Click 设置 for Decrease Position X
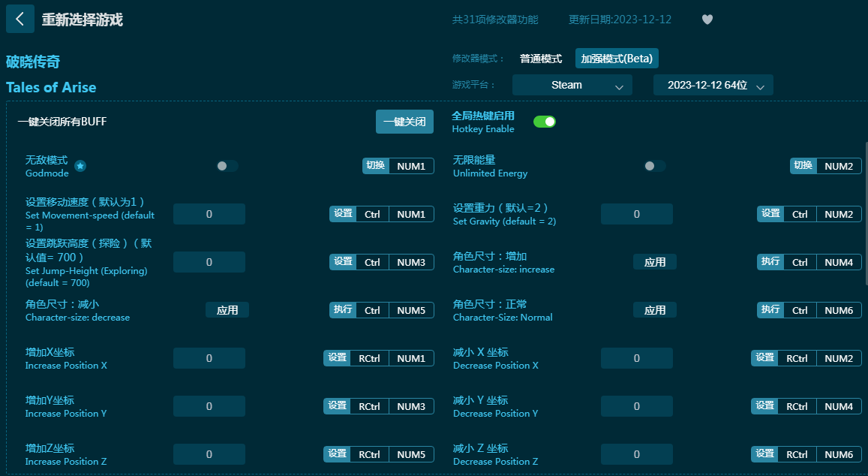 [x=765, y=359]
